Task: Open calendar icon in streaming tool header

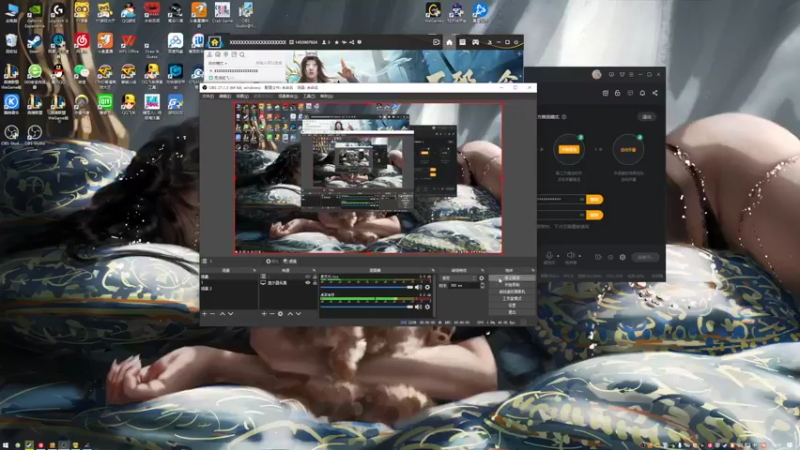Action: pyautogui.click(x=605, y=93)
